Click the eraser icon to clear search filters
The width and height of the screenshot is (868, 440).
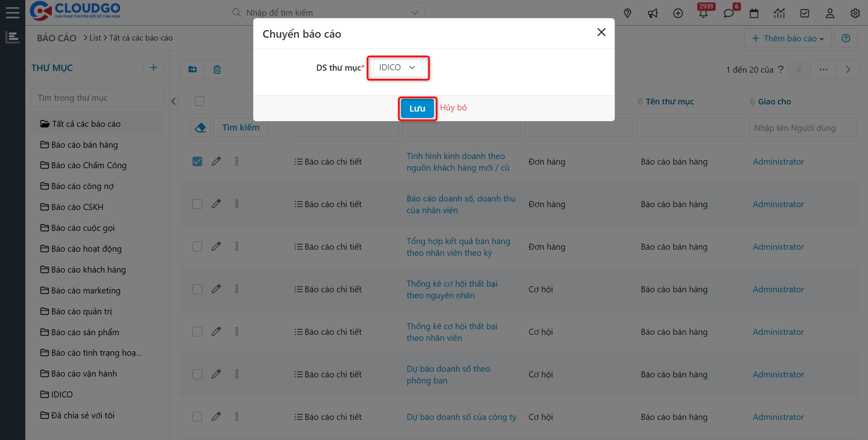[200, 127]
